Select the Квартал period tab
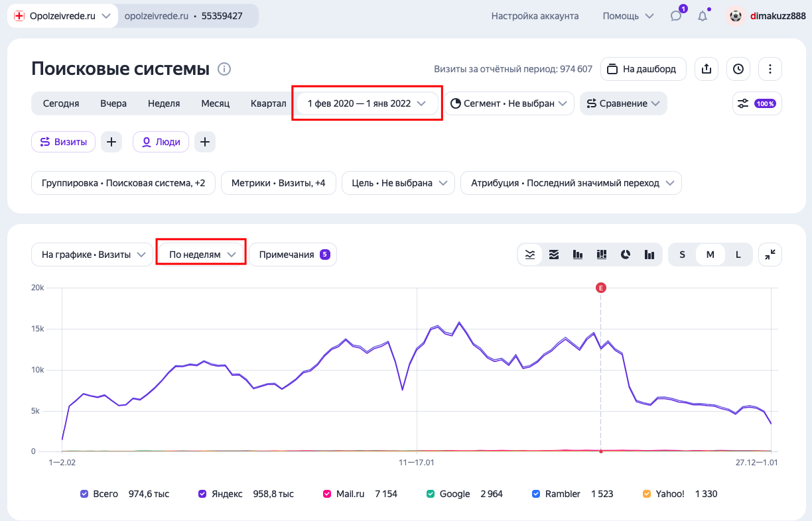Viewport: 812px width, 521px height. click(268, 103)
